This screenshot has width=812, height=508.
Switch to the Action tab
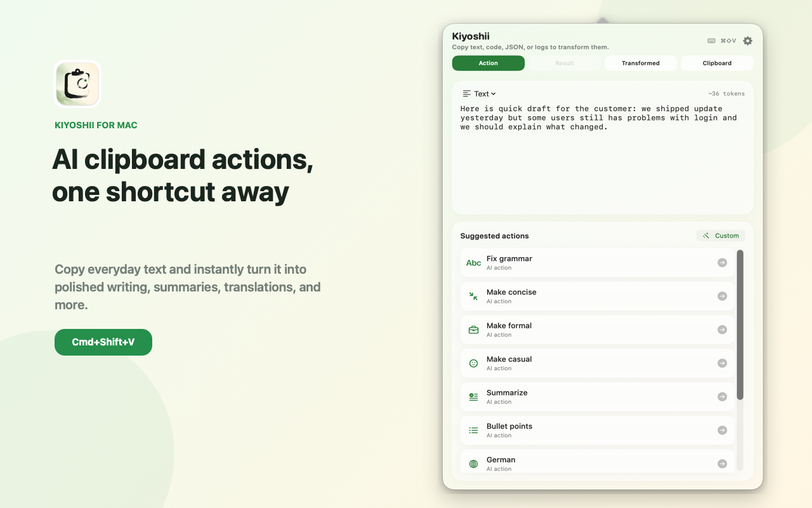(488, 63)
